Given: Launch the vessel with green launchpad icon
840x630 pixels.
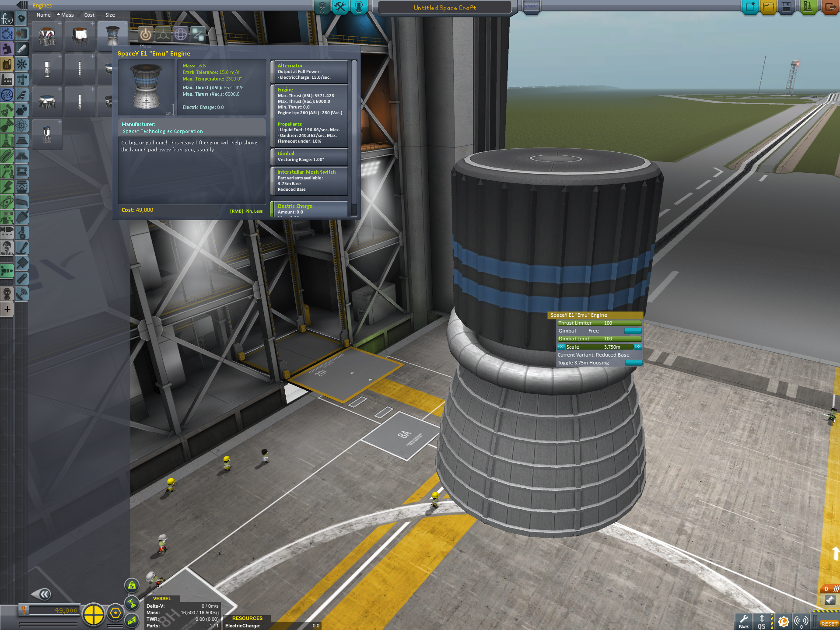Looking at the screenshot, I should tap(808, 7).
